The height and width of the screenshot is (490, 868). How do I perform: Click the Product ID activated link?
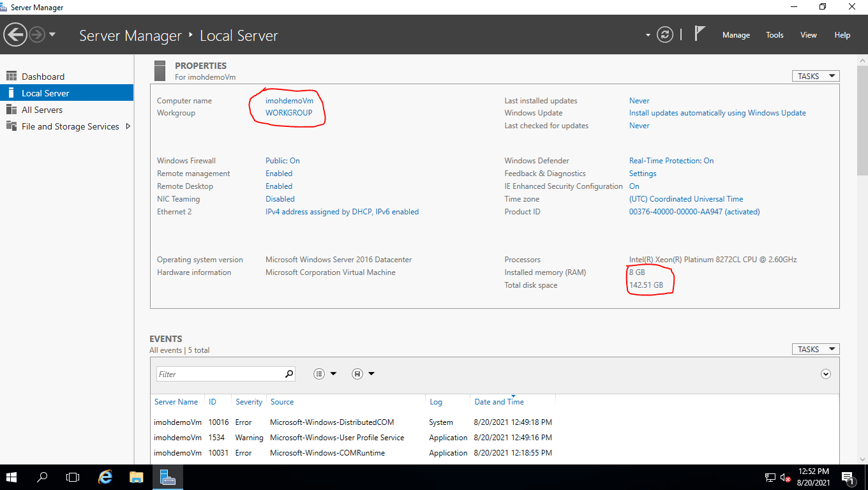694,212
